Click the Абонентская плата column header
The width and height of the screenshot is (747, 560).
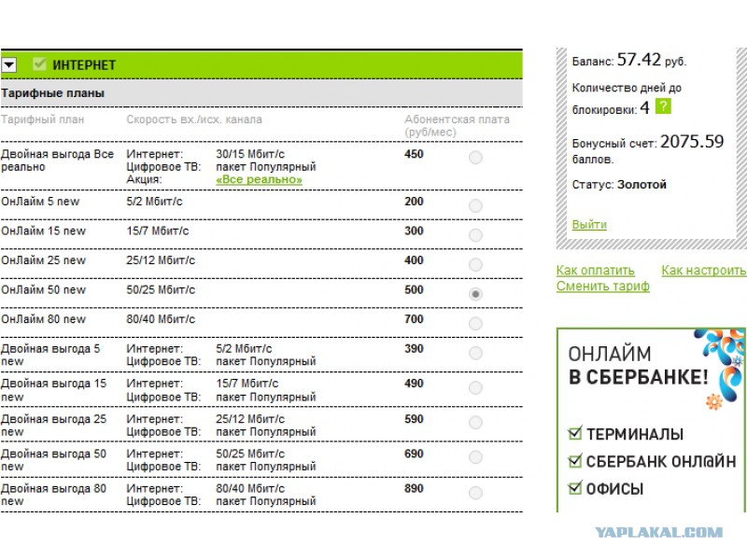pyautogui.click(x=457, y=126)
